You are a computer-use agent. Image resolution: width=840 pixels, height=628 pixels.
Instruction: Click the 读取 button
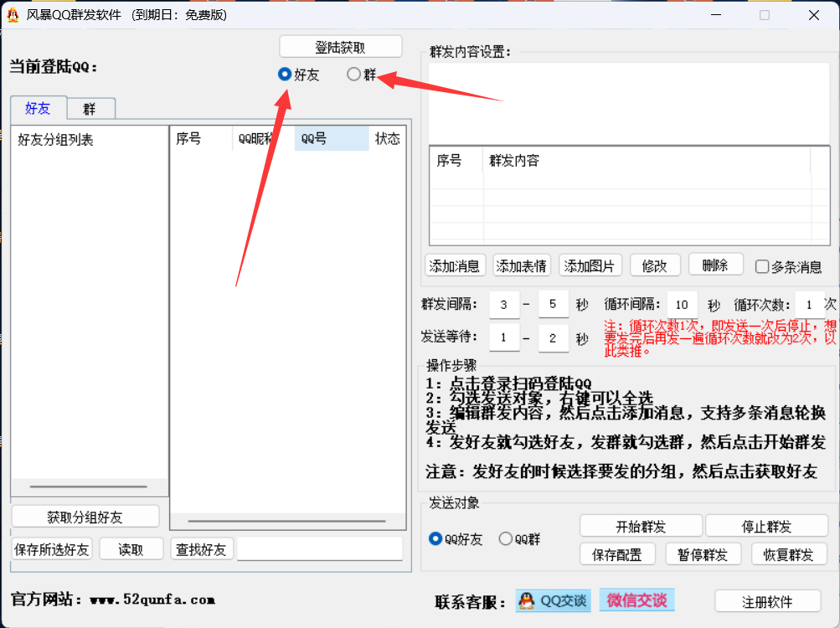tap(131, 550)
